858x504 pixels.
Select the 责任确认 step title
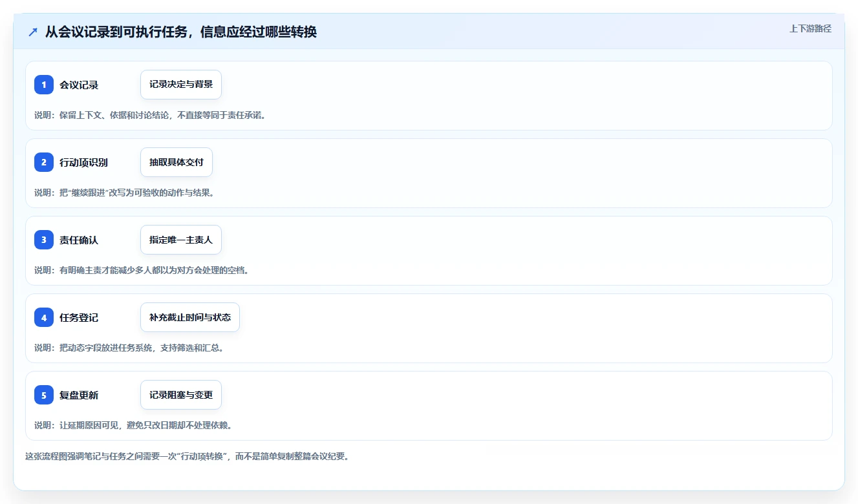click(79, 240)
